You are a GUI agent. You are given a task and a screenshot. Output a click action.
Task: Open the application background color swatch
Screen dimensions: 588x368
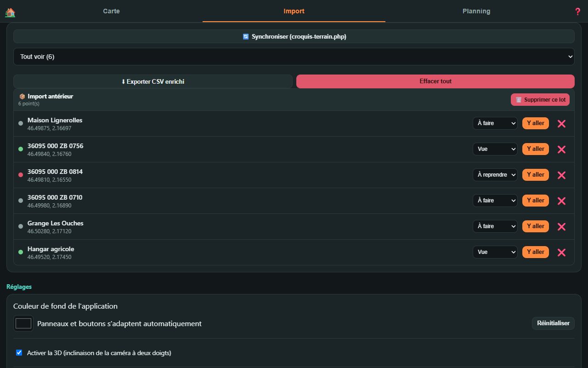pos(23,323)
